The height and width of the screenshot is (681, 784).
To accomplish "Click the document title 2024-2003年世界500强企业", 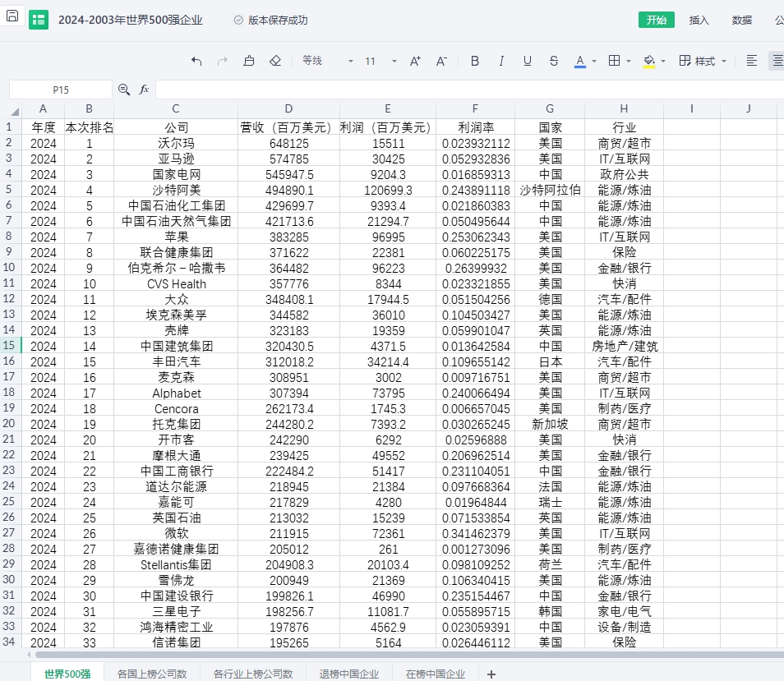I will coord(131,20).
